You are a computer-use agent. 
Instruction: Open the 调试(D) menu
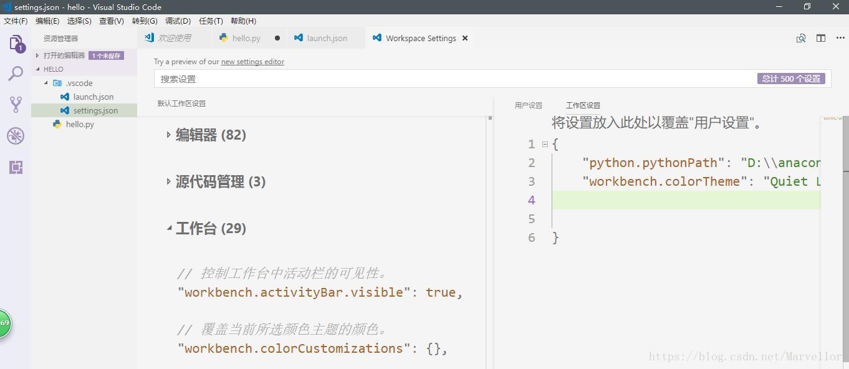178,21
